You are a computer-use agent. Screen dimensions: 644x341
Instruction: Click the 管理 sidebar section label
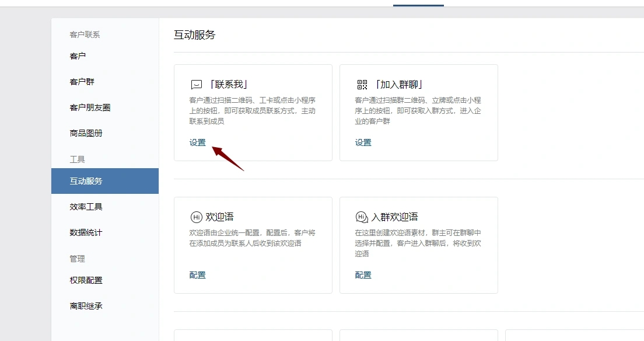pos(77,259)
